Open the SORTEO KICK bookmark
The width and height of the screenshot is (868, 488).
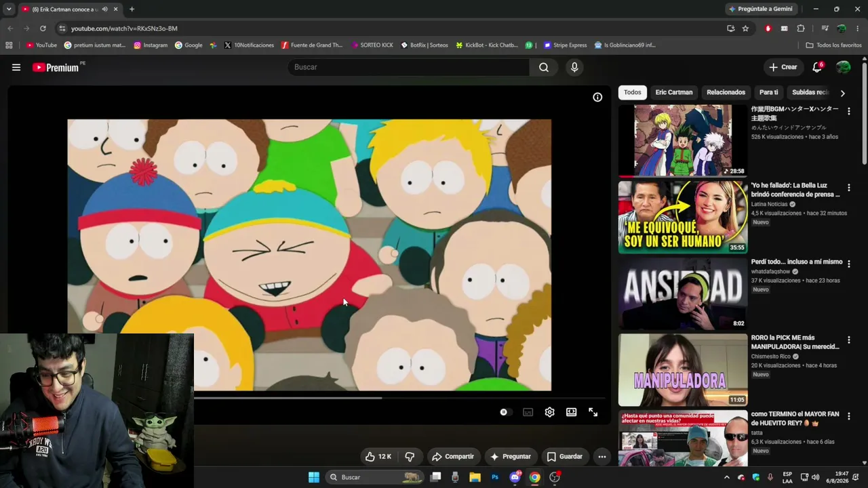(x=372, y=45)
